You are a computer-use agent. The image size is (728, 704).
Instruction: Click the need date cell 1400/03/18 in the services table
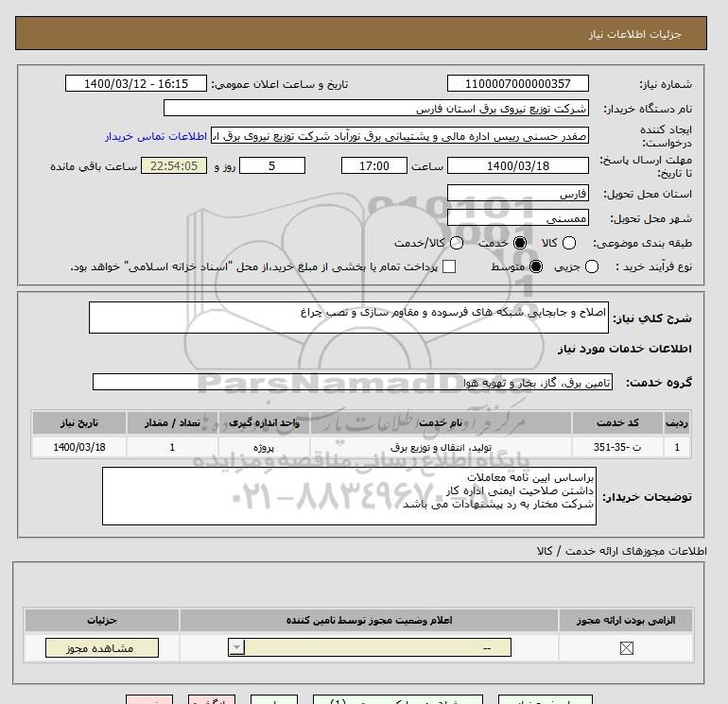pyautogui.click(x=79, y=447)
